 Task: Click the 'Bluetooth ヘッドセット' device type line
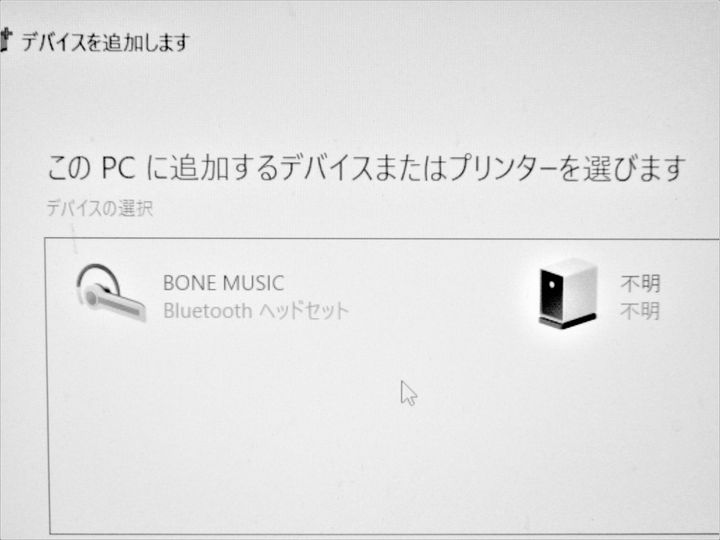pyautogui.click(x=256, y=311)
